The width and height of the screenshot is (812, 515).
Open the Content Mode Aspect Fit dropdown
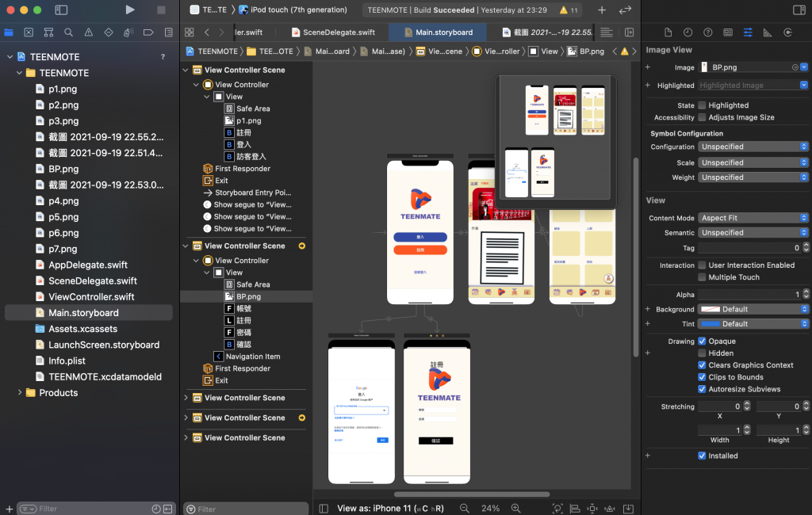pos(753,218)
